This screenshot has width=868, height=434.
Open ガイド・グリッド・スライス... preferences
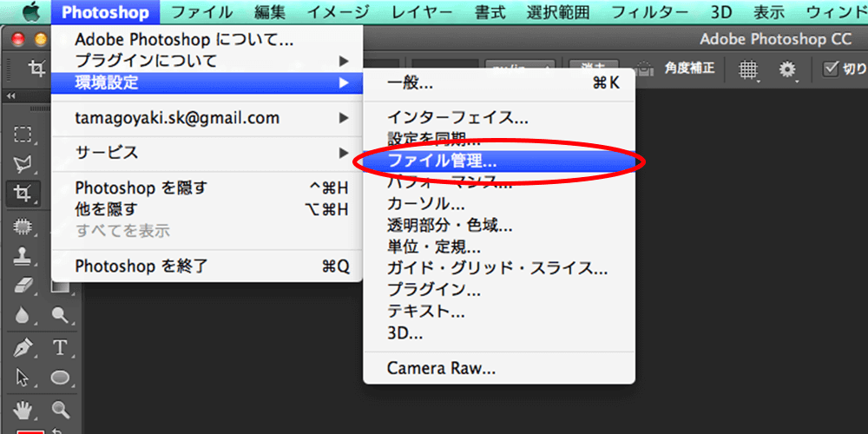[499, 268]
